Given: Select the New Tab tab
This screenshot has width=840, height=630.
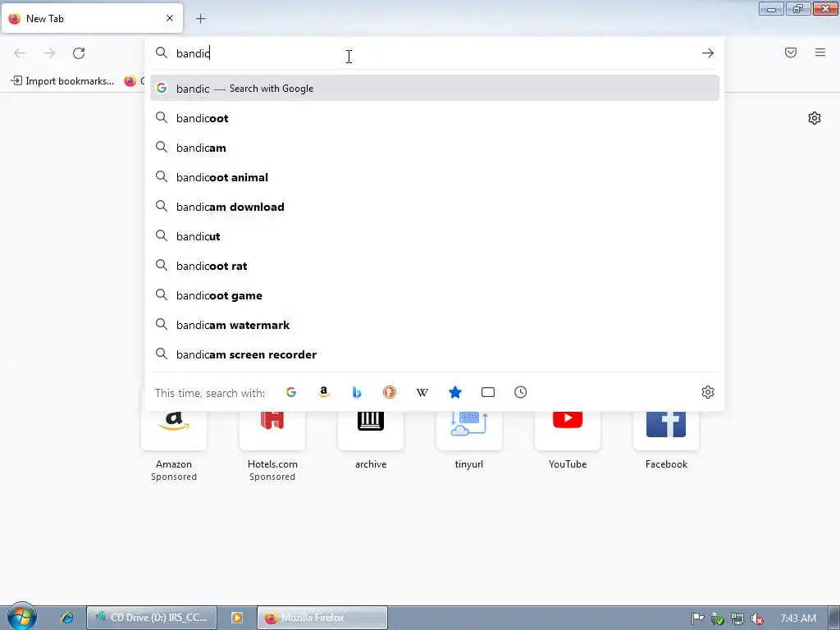Looking at the screenshot, I should [x=92, y=18].
